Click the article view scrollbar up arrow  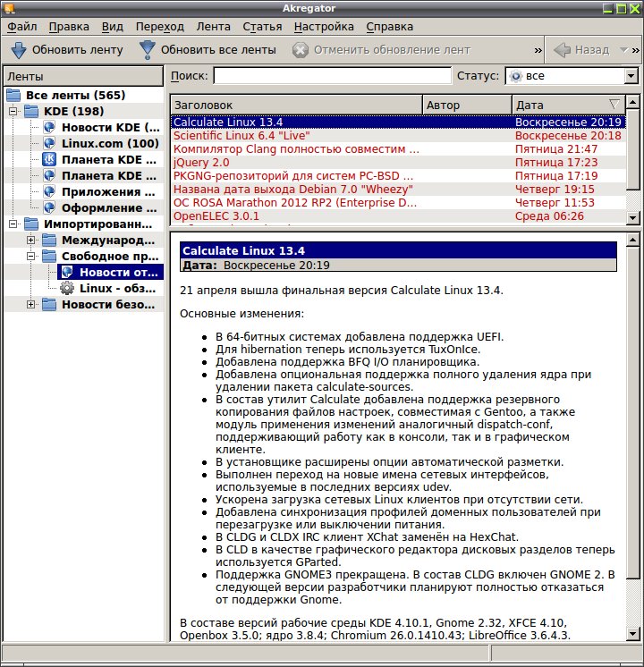[633, 241]
